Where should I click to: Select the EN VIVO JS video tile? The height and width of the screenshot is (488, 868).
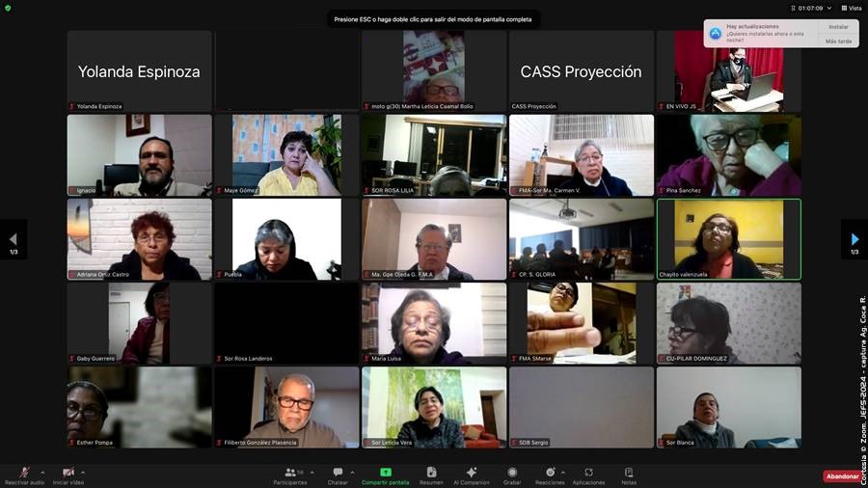click(728, 70)
